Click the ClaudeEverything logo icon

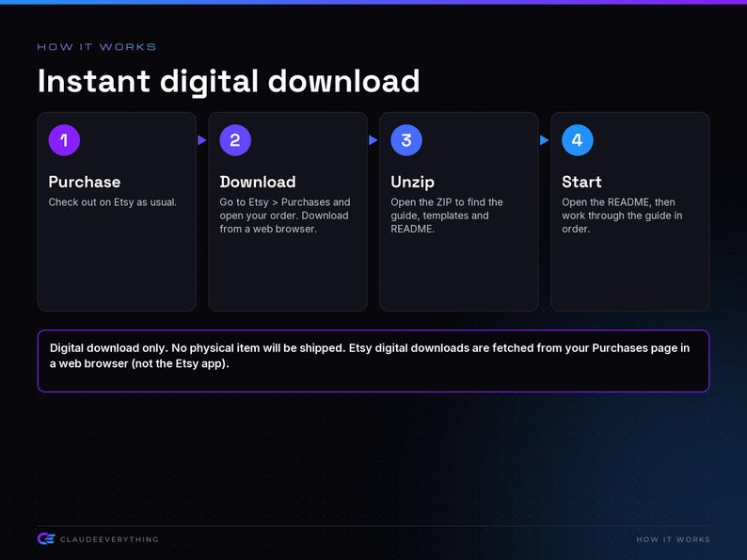[46, 539]
